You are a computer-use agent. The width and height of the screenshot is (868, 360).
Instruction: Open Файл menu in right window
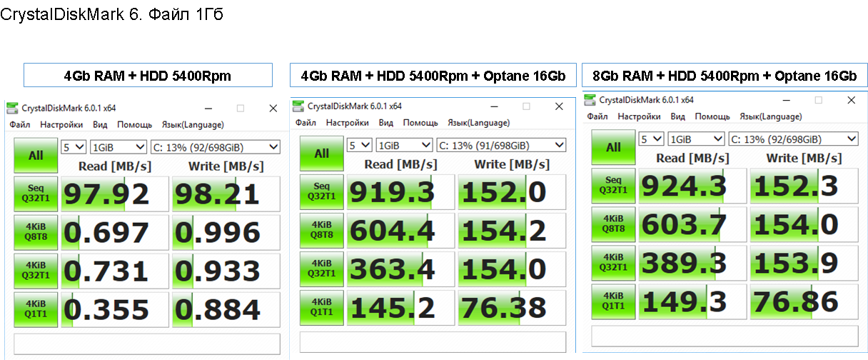click(597, 116)
